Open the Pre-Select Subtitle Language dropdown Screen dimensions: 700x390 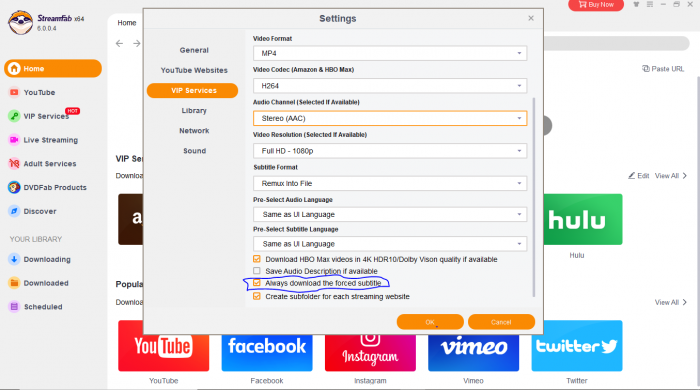tap(390, 244)
